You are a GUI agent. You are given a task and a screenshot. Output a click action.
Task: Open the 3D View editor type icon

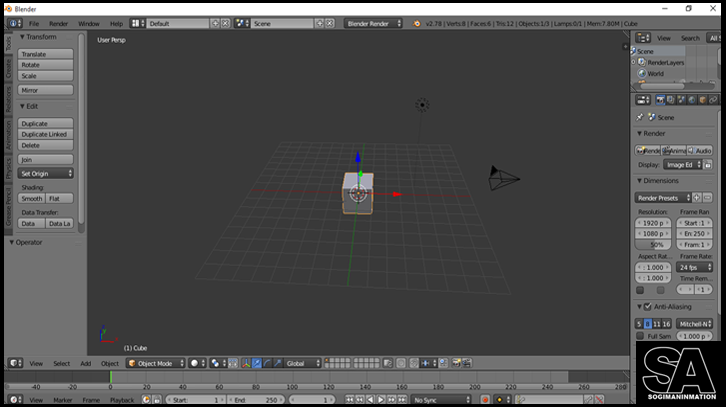[15, 363]
